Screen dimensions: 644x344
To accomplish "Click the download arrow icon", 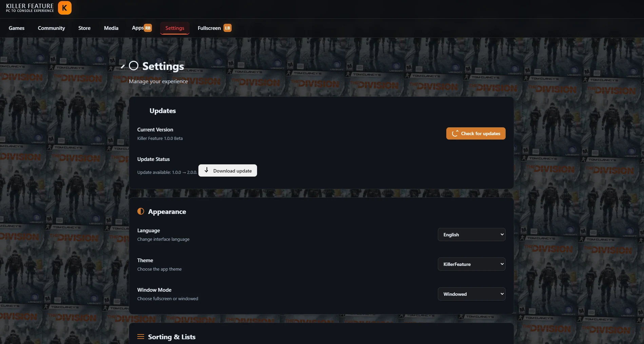I will (206, 170).
